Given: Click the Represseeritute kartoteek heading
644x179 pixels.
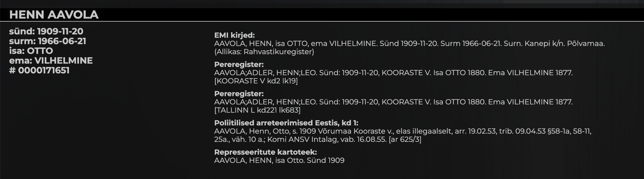Looking at the screenshot, I should coord(266,152).
